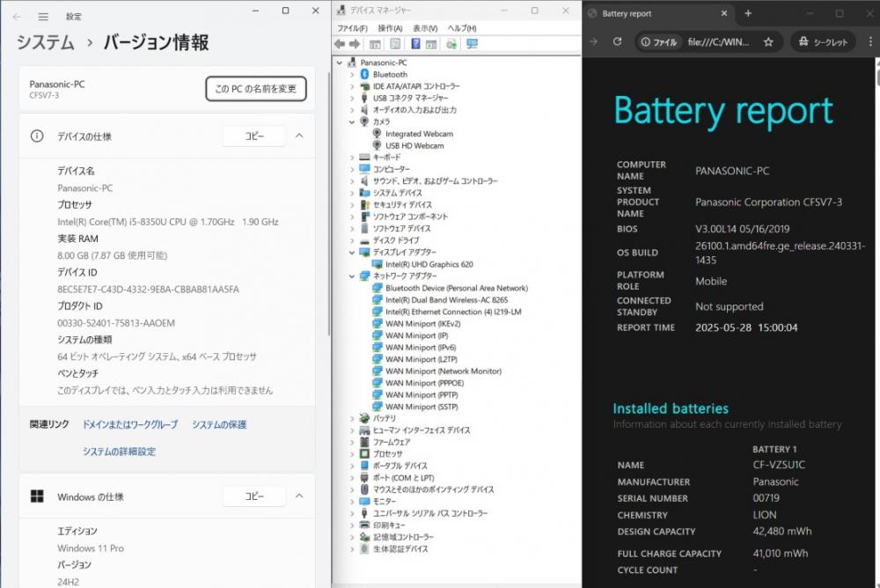Click the Settings window vertical scrollbar
The height and width of the screenshot is (588, 880).
[329, 202]
